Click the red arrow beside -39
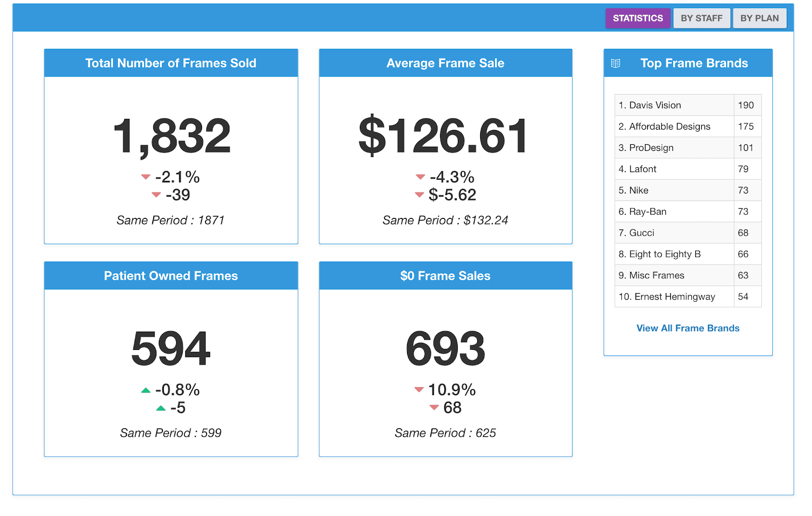Image resolution: width=812 pixels, height=516 pixels. [x=156, y=195]
